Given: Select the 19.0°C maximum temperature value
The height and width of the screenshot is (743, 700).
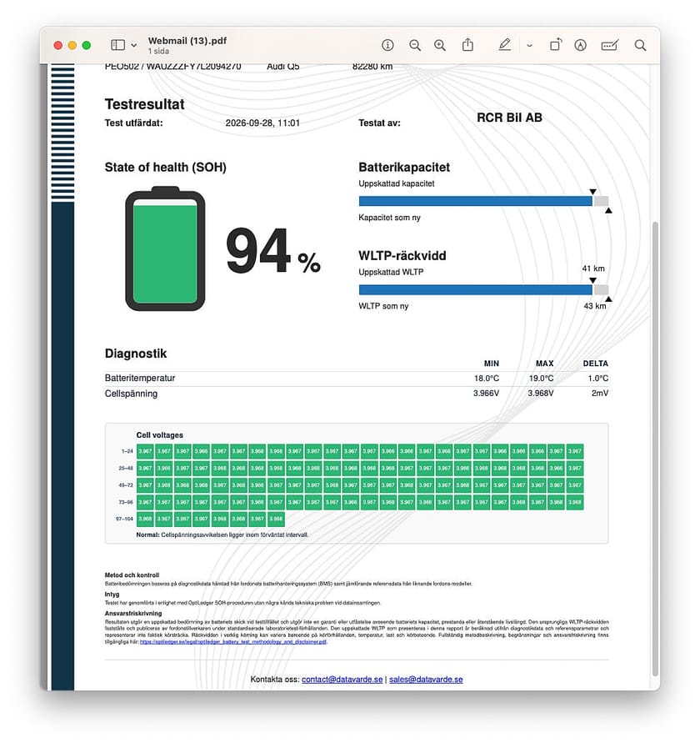Looking at the screenshot, I should pos(541,379).
